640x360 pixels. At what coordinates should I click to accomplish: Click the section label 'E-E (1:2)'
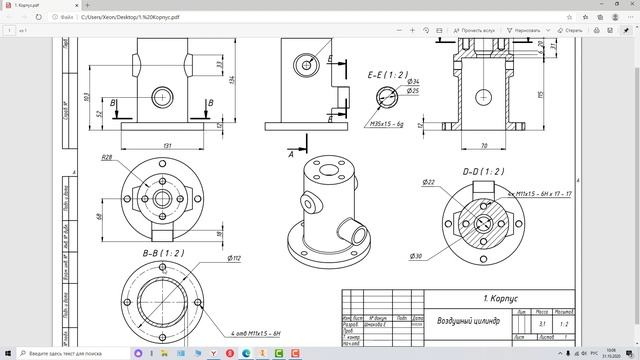pyautogui.click(x=388, y=75)
